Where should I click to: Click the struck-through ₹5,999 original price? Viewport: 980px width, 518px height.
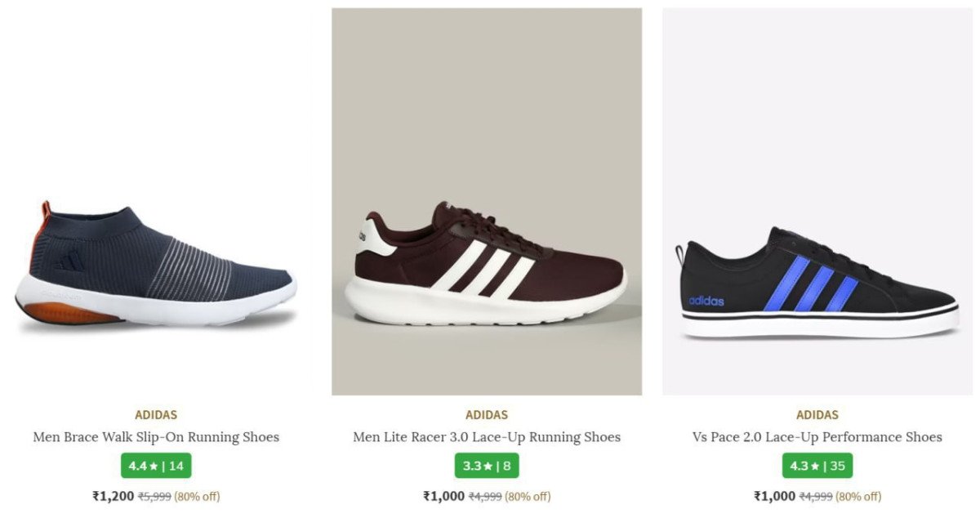coord(154,496)
